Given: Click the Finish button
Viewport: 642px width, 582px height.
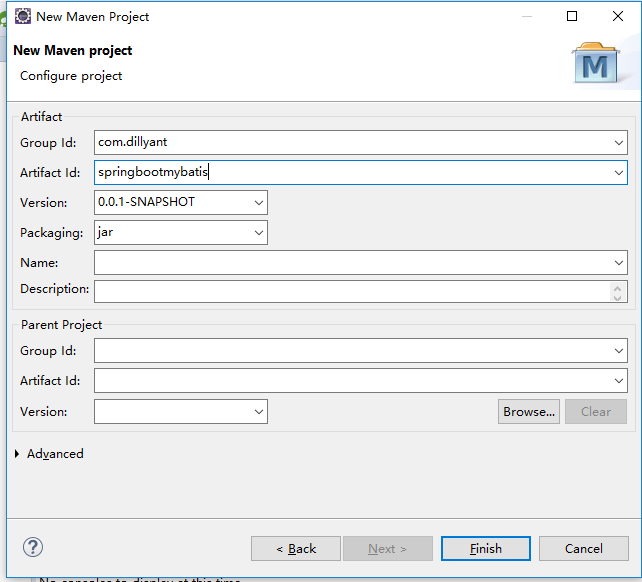Looking at the screenshot, I should click(x=486, y=548).
